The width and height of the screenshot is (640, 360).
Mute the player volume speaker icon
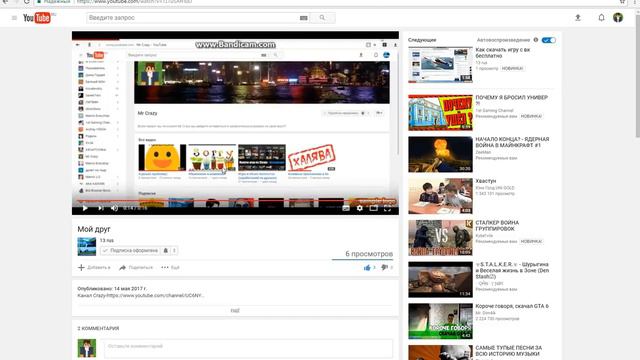(115, 208)
